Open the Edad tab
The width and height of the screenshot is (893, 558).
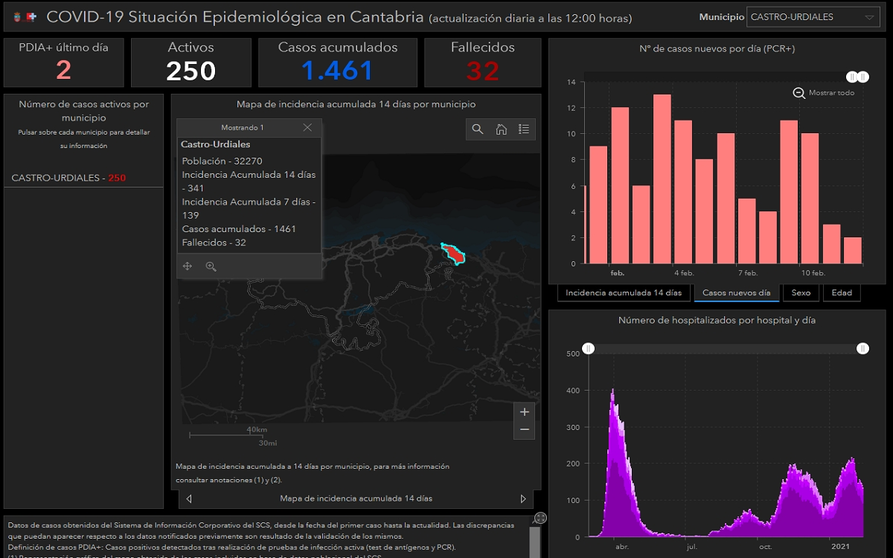coord(841,293)
